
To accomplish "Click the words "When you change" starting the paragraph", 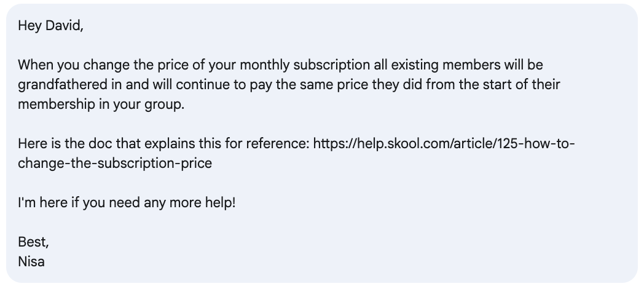I will point(74,65).
